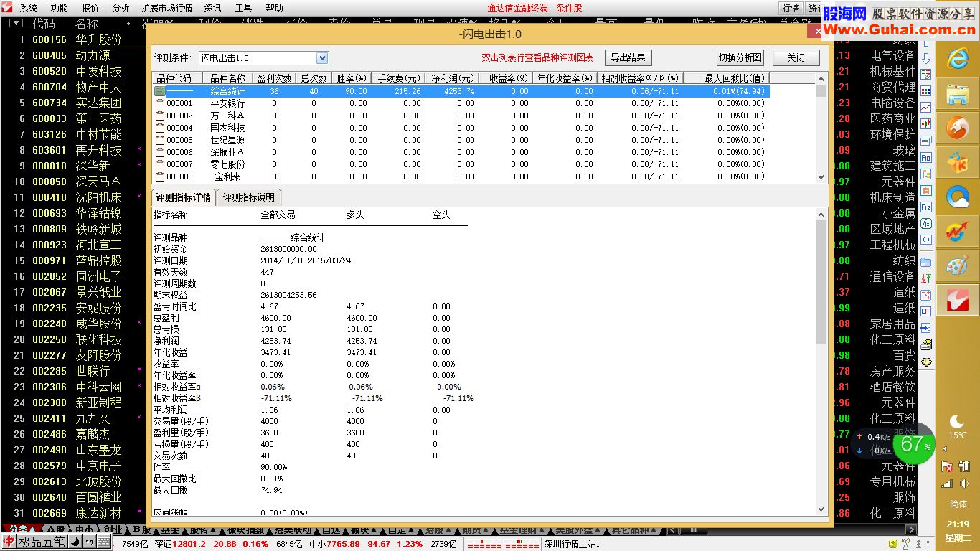The image size is (980, 551).
Task: Open the music box app icon in taskbar
Action: tap(957, 162)
